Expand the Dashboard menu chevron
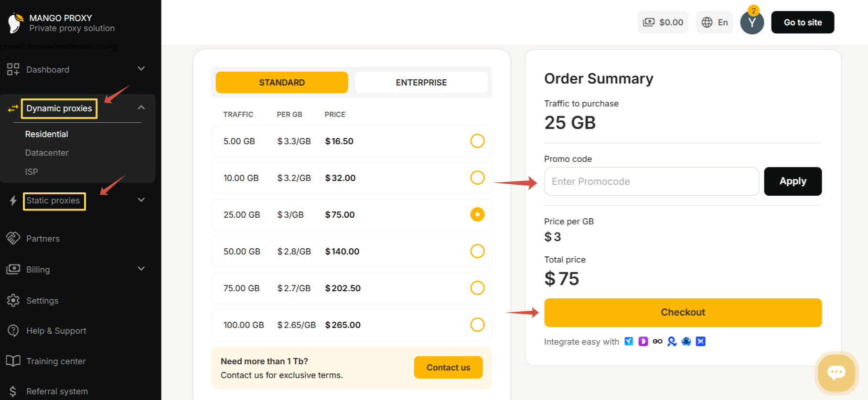The height and width of the screenshot is (400, 868). click(x=141, y=69)
